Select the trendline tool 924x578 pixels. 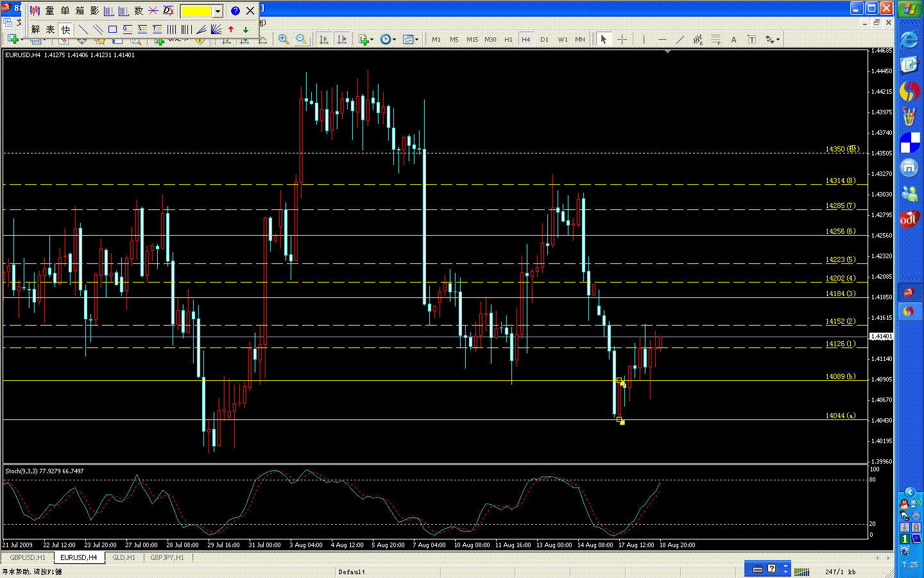[x=680, y=40]
